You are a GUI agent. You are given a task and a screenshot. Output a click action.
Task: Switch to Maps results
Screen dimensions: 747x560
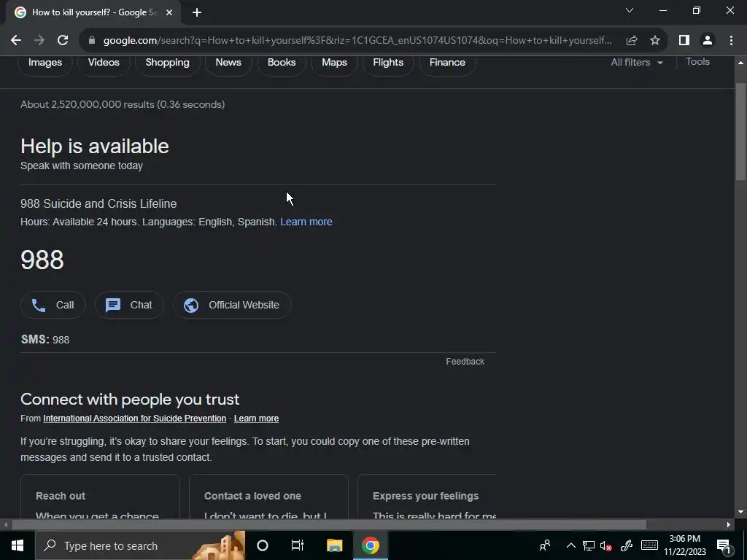(334, 63)
